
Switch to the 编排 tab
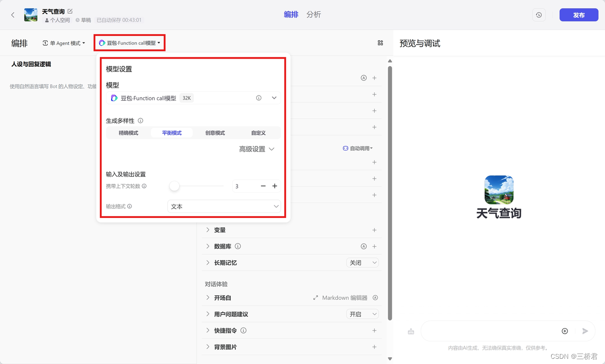[291, 15]
